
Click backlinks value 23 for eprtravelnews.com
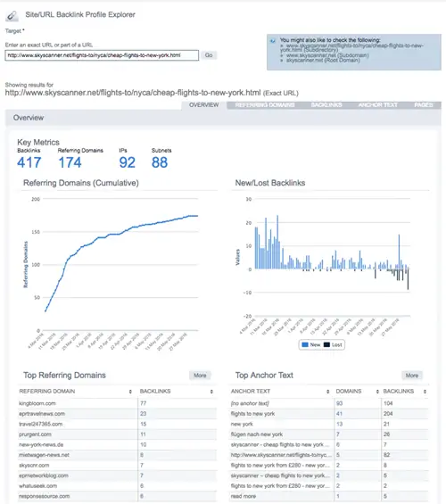point(144,414)
